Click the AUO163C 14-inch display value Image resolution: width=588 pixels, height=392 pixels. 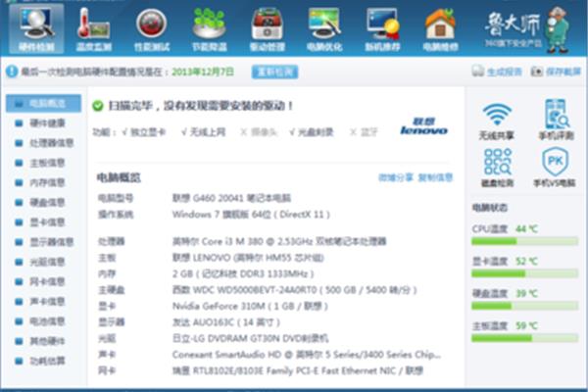point(226,322)
